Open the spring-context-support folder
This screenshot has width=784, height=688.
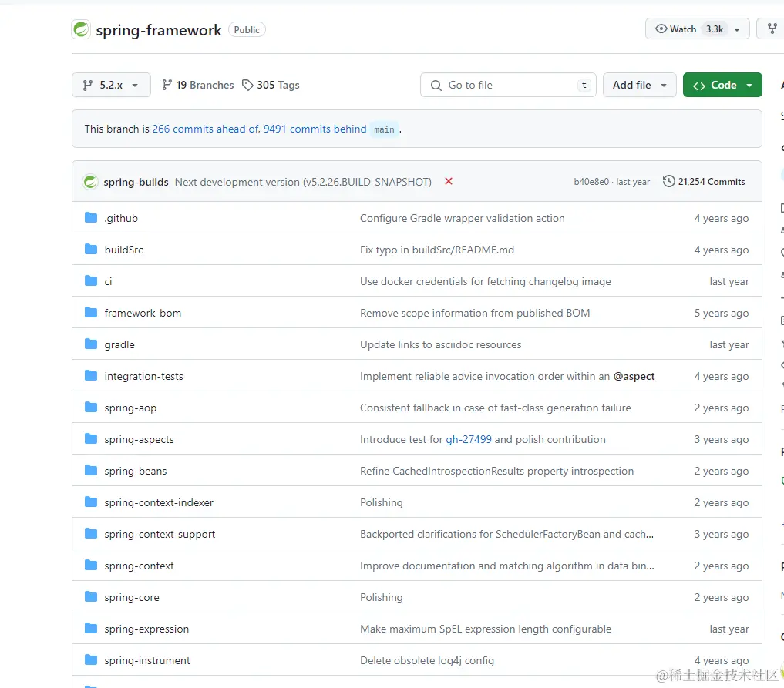tap(160, 534)
